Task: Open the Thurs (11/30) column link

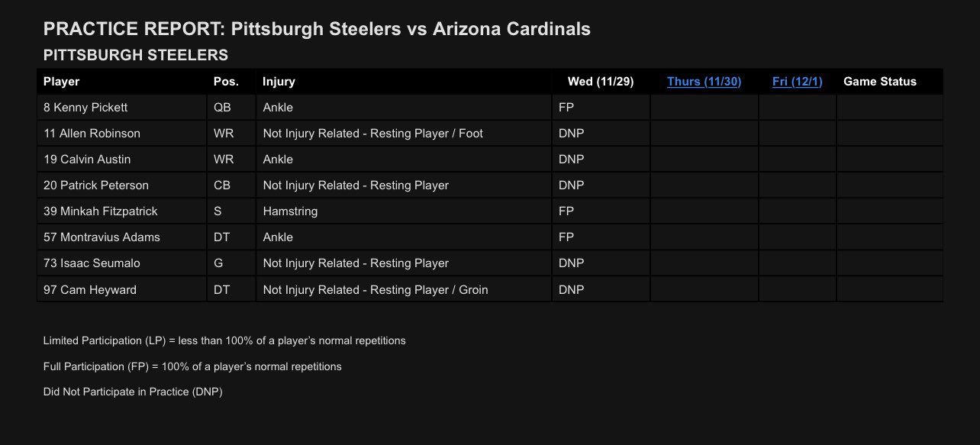Action: click(x=704, y=82)
